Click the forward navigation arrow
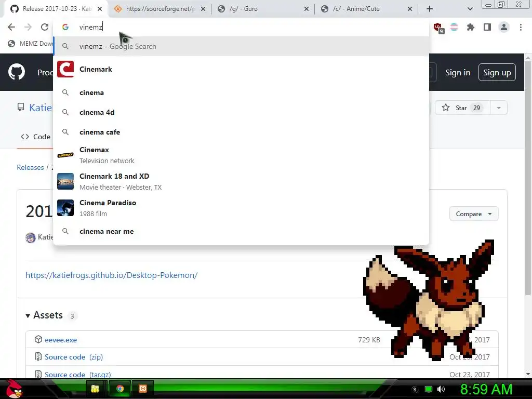This screenshot has height=399, width=532. pyautogui.click(x=28, y=27)
